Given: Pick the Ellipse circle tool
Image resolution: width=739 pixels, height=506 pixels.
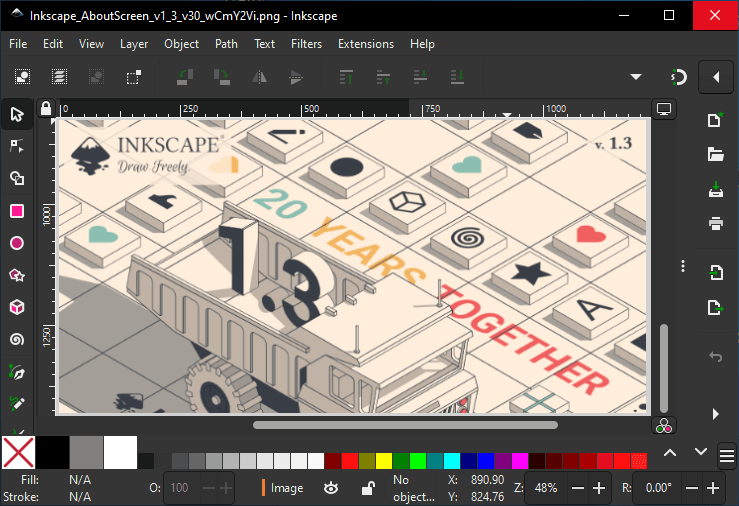Looking at the screenshot, I should [16, 243].
